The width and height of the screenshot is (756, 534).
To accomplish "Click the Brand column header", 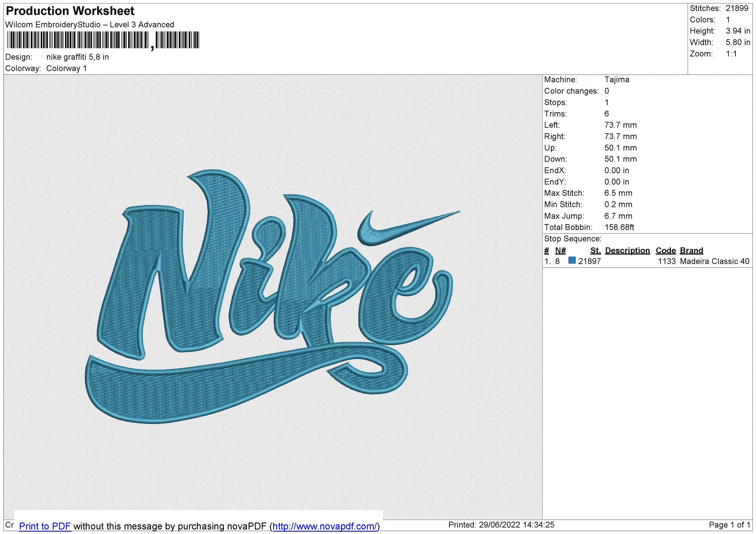I will click(x=691, y=250).
